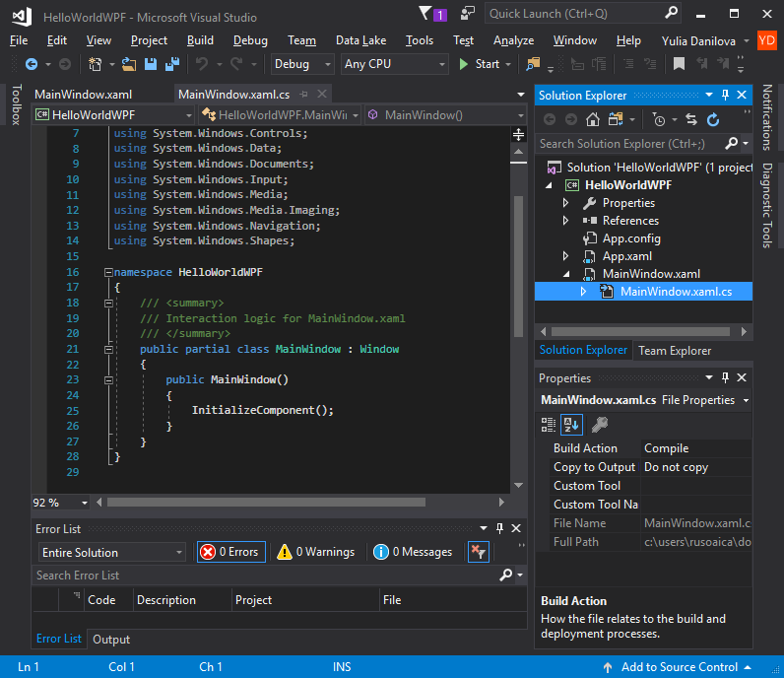Click the editor horizontal scrollbar thumb

pyautogui.click(x=266, y=503)
